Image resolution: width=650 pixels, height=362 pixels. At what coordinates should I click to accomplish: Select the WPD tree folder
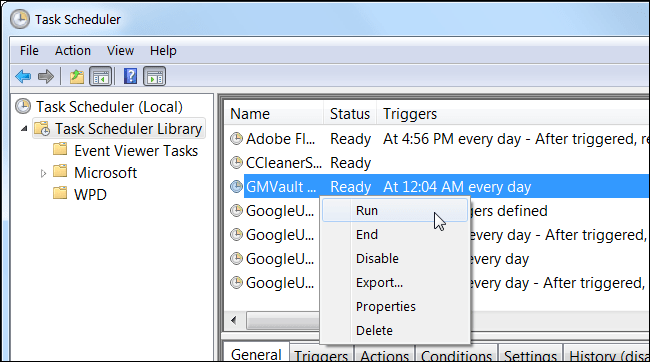90,194
